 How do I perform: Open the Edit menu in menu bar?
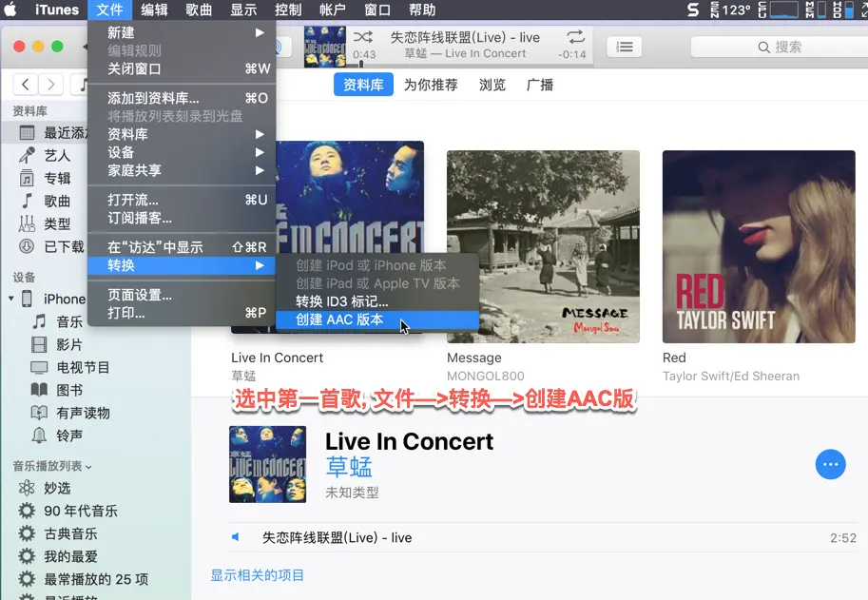point(154,10)
